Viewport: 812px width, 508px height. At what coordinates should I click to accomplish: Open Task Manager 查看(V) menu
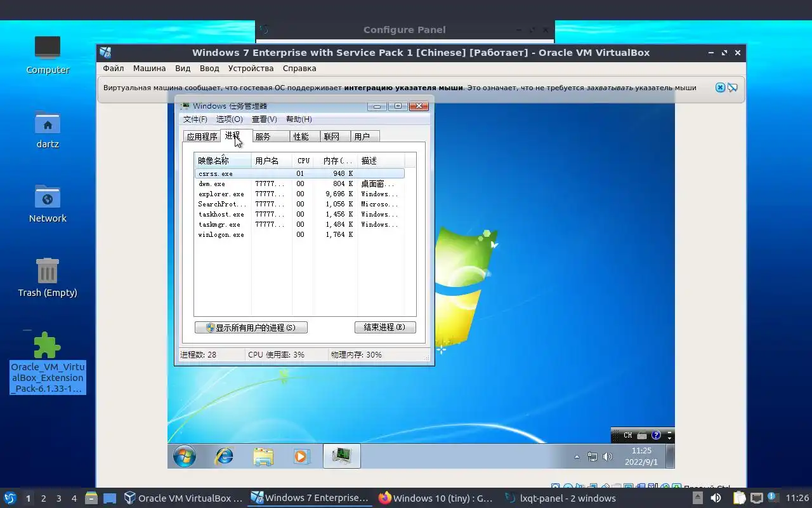click(x=265, y=119)
